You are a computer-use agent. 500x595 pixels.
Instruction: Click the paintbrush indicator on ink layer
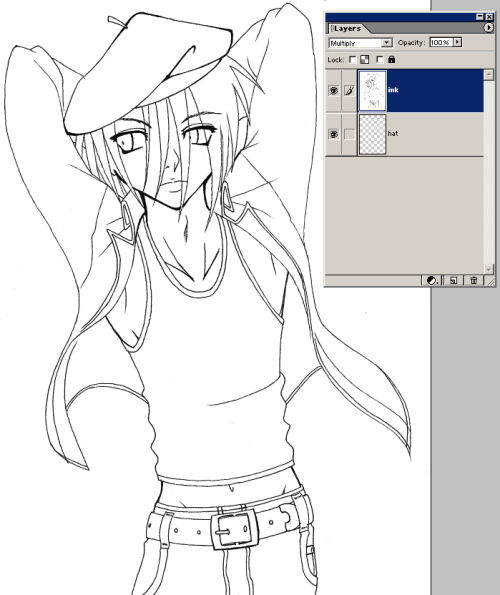click(x=349, y=90)
